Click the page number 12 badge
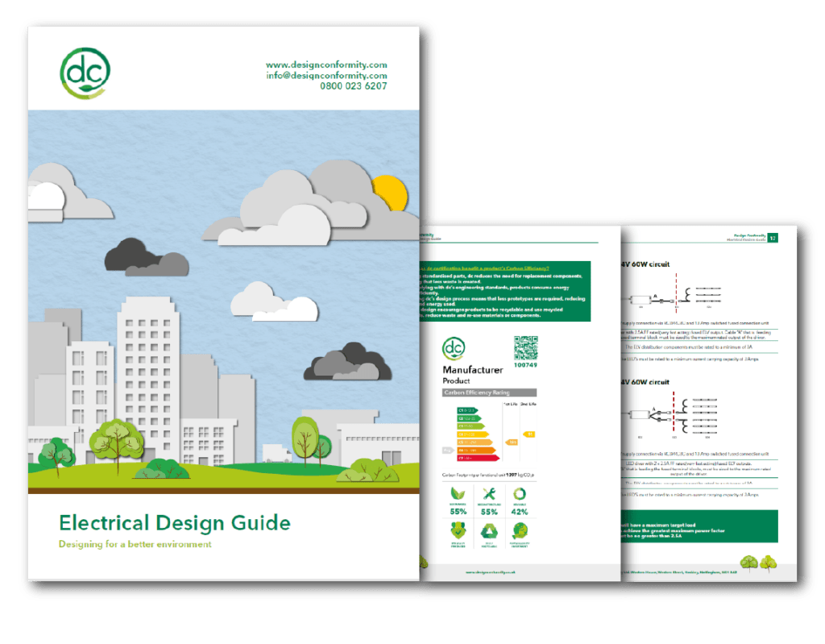 (x=772, y=238)
